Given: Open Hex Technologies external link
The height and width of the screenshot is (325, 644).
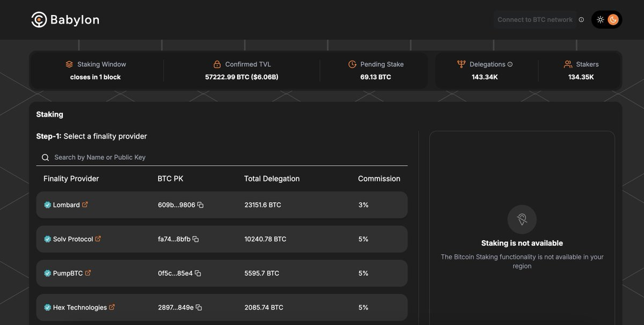Looking at the screenshot, I should (112, 307).
